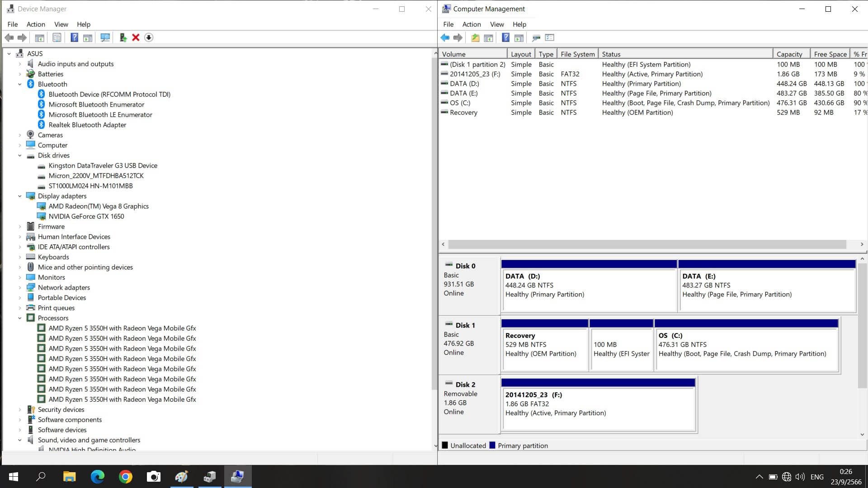Click the Back arrow in Device Manager toolbar
868x488 pixels.
9,38
